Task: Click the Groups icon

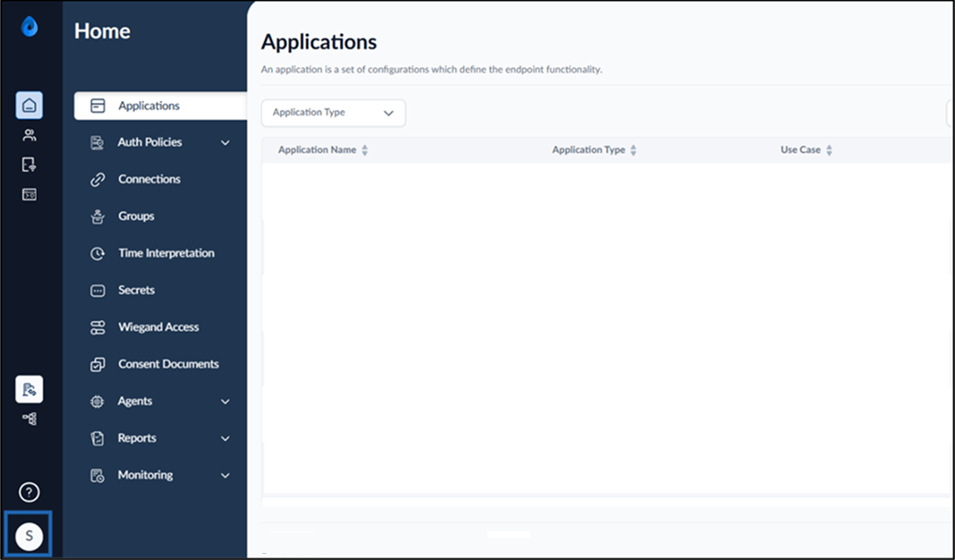Action: [x=97, y=216]
